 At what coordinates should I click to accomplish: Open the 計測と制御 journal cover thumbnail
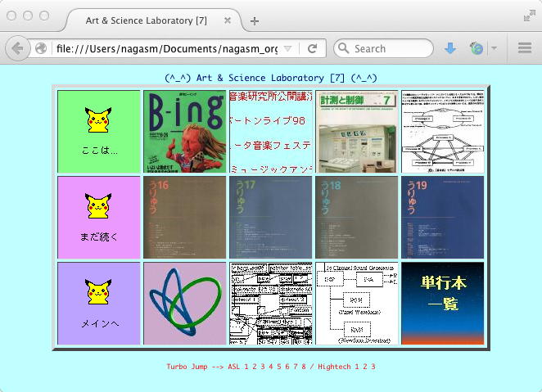(357, 132)
